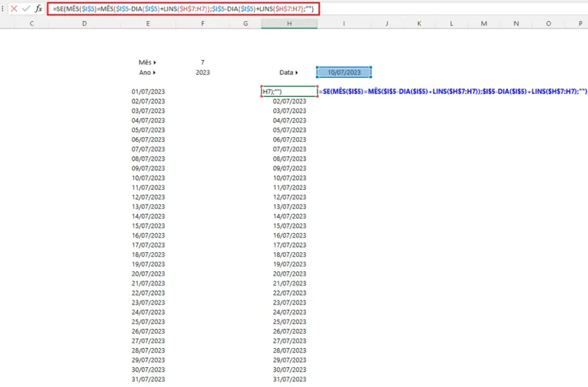The image size is (588, 387).
Task: Select 13/07/2023 in column E
Action: 148,206
